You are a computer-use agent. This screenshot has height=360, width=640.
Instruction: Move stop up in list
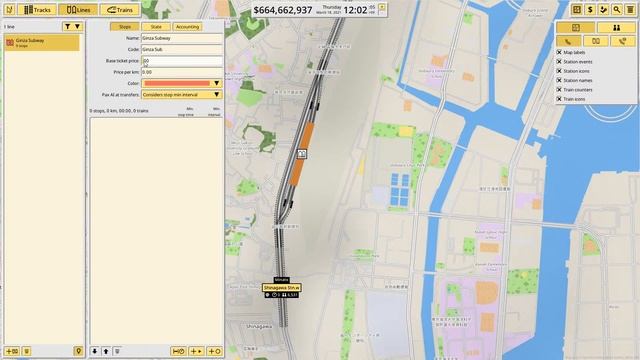[106, 351]
